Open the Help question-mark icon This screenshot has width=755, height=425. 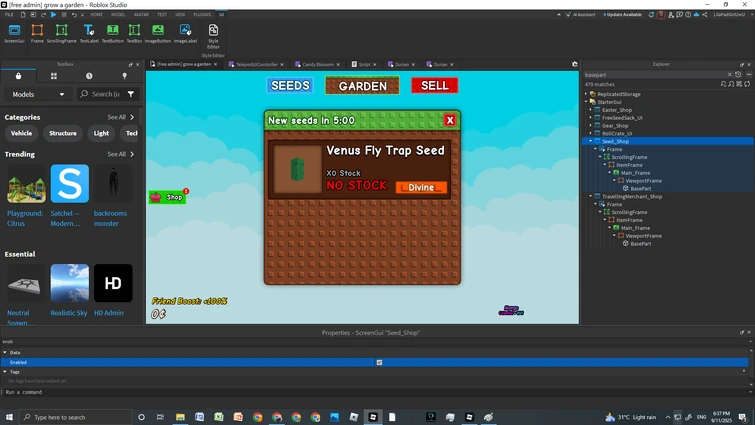tap(688, 14)
